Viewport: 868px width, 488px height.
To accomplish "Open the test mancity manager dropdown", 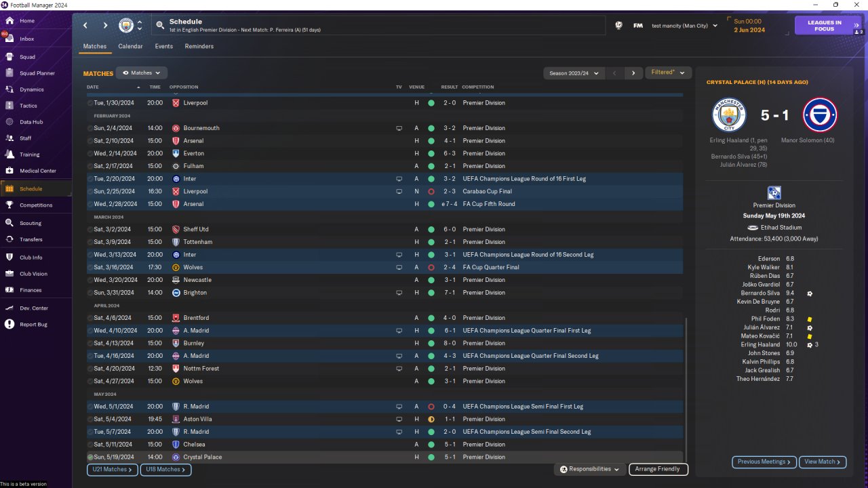I will pos(684,26).
